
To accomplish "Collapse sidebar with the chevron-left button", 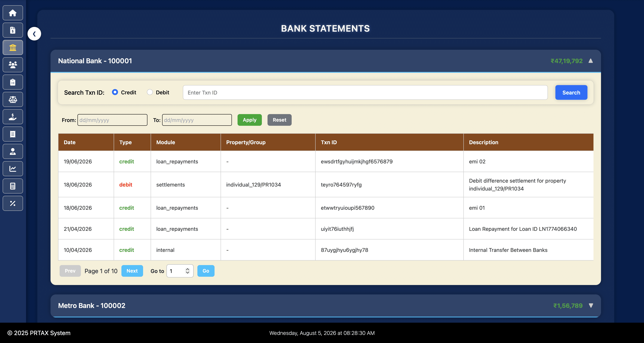I will pos(34,34).
